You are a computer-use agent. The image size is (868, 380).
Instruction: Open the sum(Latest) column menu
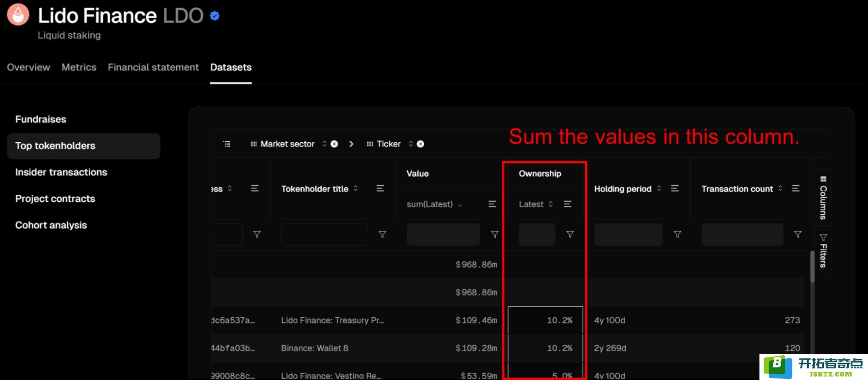point(492,204)
